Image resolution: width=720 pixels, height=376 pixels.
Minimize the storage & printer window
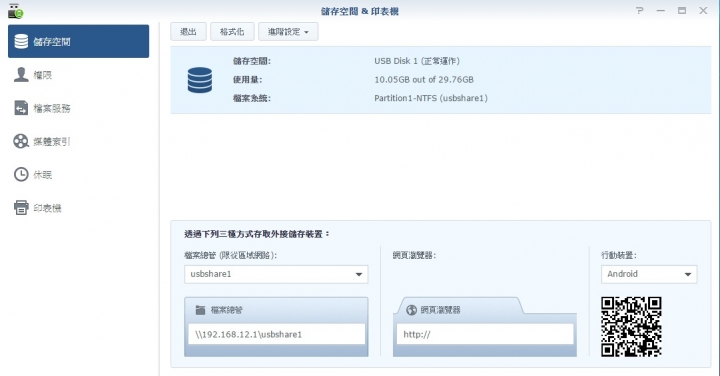point(661,11)
